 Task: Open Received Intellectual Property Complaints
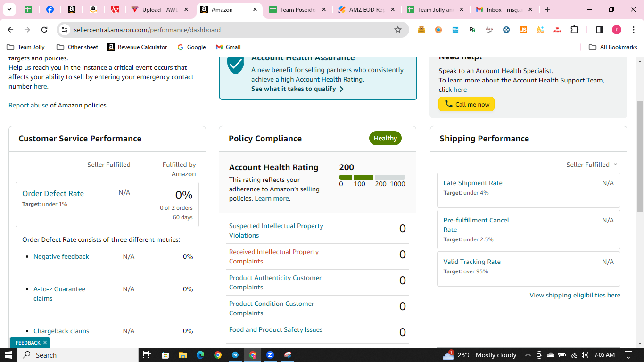point(274,256)
